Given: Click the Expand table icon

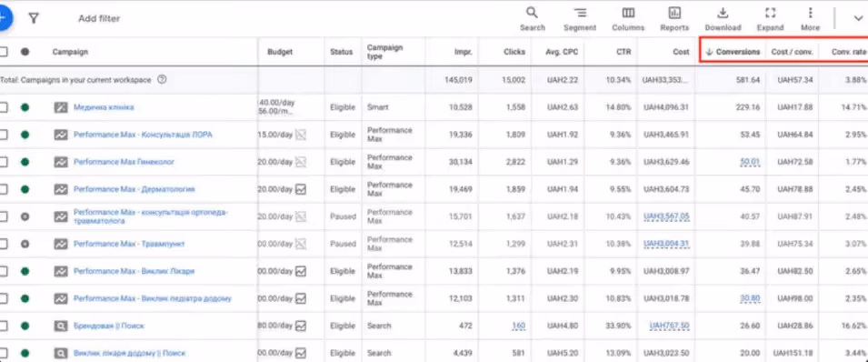Looking at the screenshot, I should (x=770, y=19).
